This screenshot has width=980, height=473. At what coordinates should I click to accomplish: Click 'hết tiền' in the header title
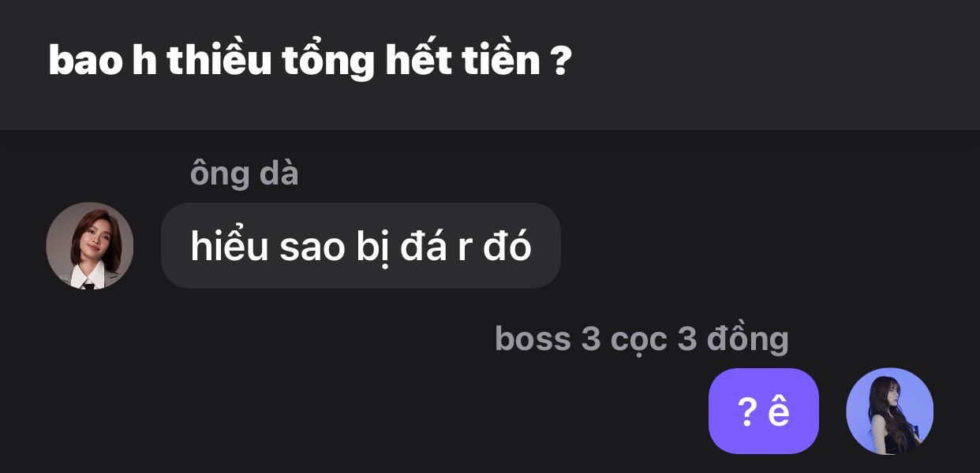462,61
